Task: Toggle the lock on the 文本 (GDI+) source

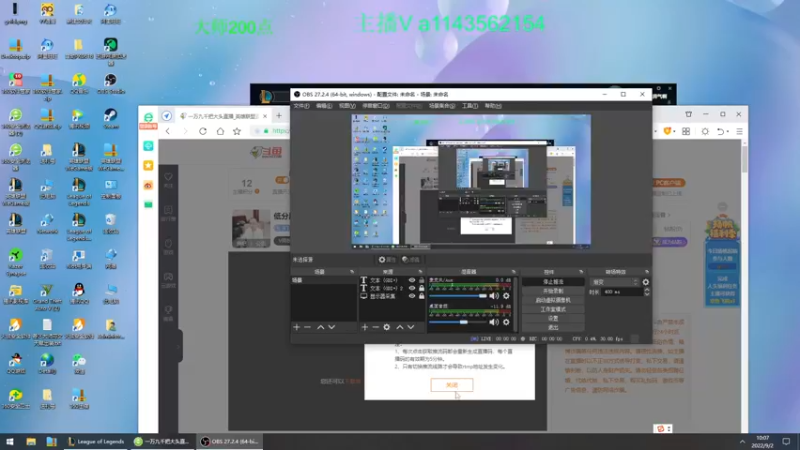Action: click(x=421, y=280)
